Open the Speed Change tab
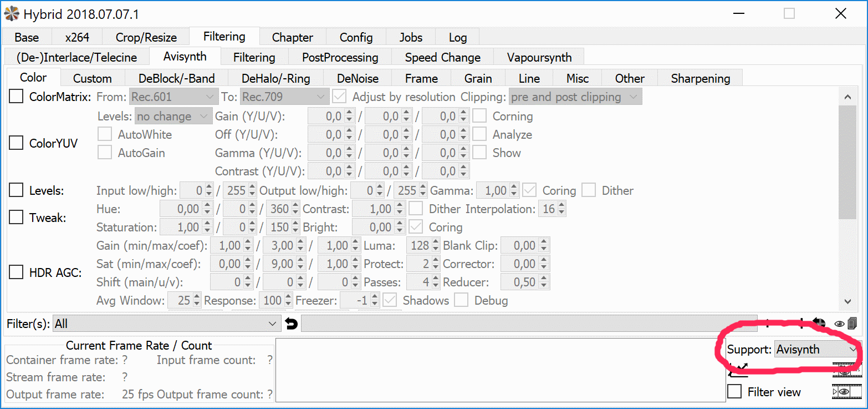Screen dimensions: 868x409 [443, 57]
